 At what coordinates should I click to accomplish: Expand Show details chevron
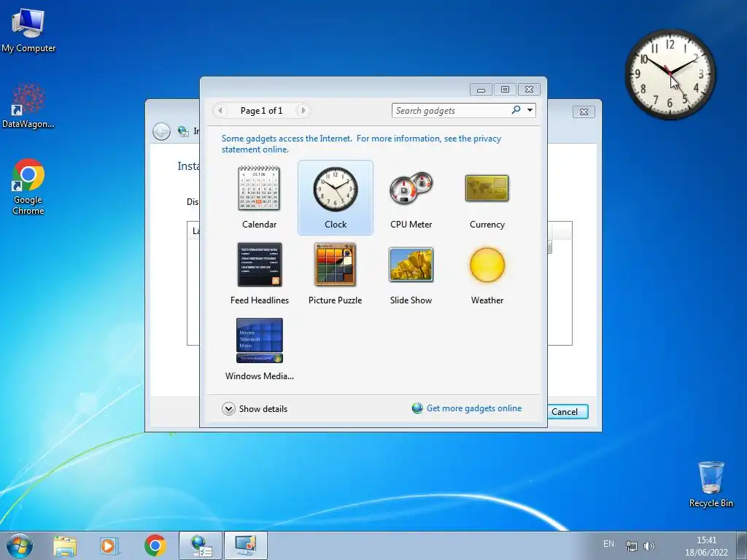coord(228,408)
